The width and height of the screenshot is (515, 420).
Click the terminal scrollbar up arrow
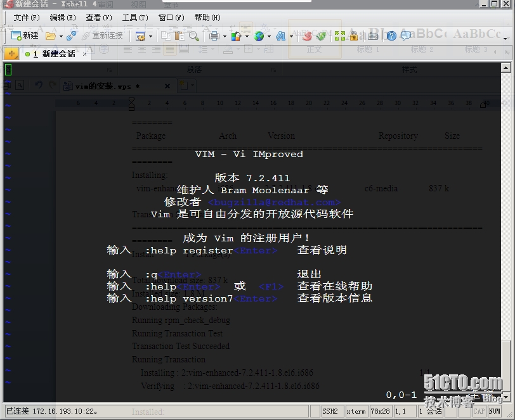[506, 68]
